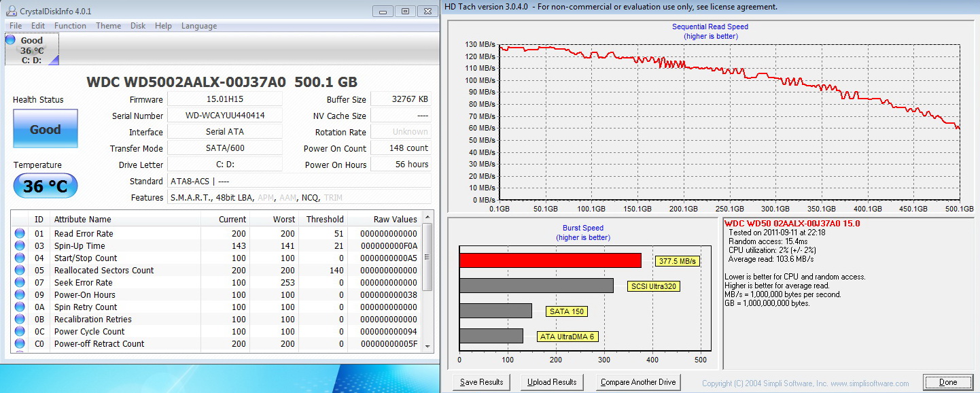Viewport: 980px width, 393px height.
Task: Click the Drive Letter field
Action: click(x=225, y=165)
